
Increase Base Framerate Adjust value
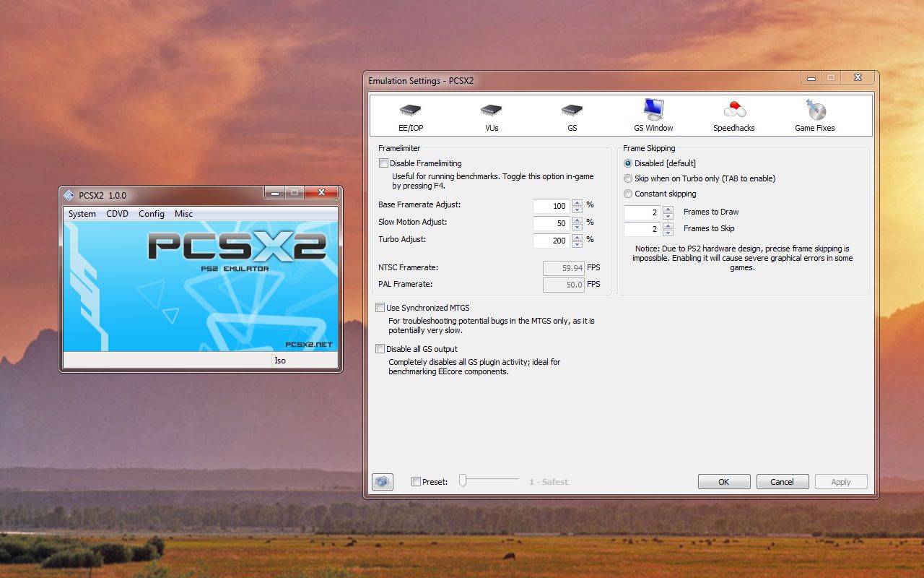click(x=577, y=202)
